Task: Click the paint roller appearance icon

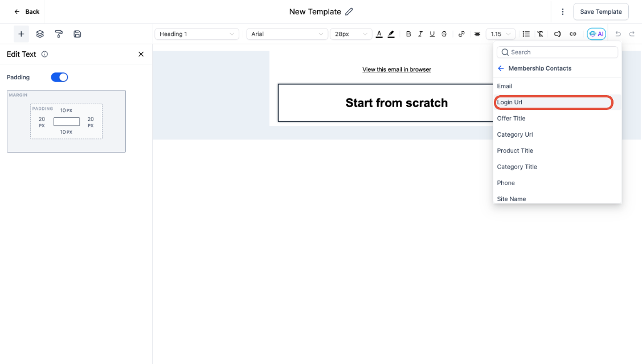Action: (59, 34)
